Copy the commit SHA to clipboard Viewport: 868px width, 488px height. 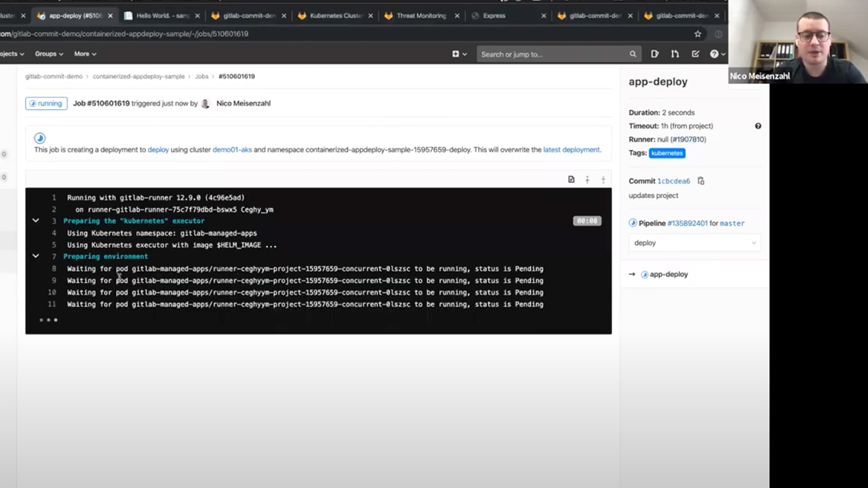pyautogui.click(x=701, y=181)
